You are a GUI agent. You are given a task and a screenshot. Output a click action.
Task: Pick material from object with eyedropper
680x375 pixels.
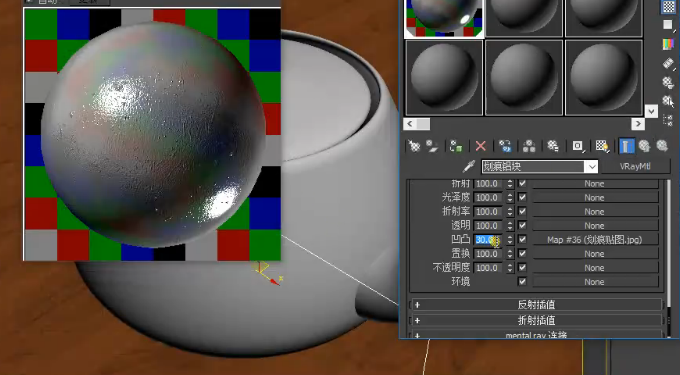(x=468, y=166)
